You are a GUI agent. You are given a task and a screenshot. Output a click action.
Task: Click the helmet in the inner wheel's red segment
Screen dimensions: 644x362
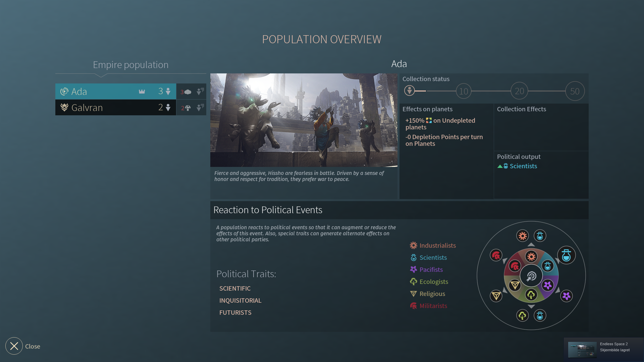coord(515,266)
